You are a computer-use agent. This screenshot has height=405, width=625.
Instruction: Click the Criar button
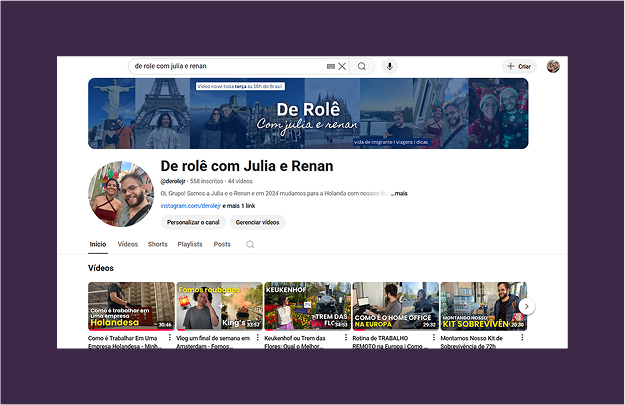click(519, 66)
